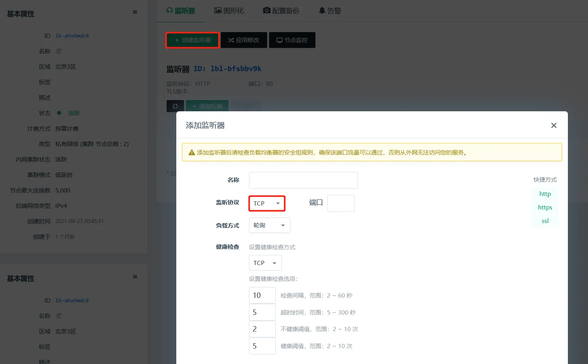Close the 添加监听器 dialog
Viewport: 588px width, 364px height.
pyautogui.click(x=554, y=125)
